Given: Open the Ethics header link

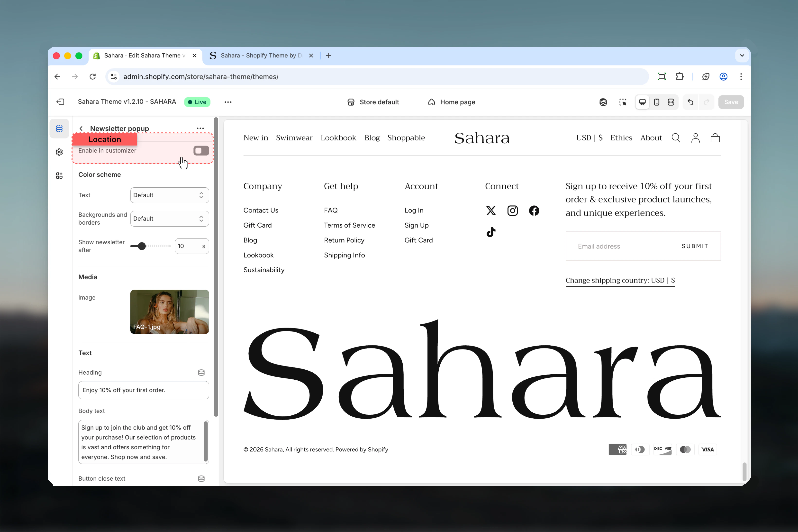Looking at the screenshot, I should [x=621, y=138].
